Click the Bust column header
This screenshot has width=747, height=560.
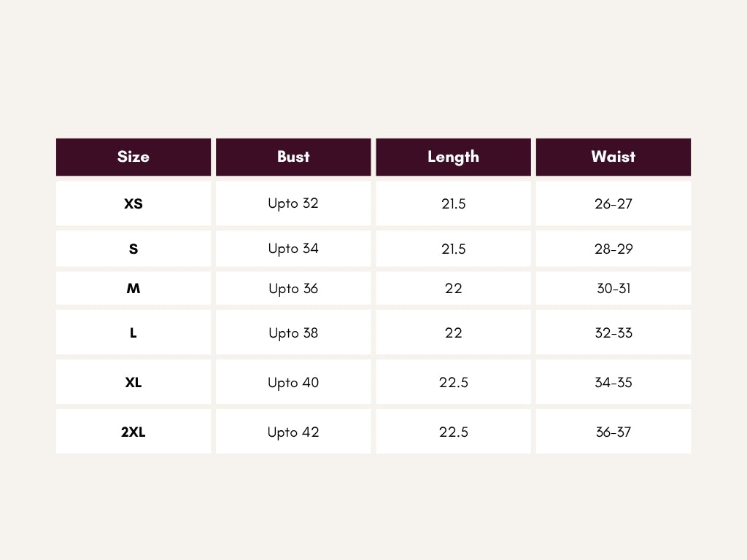[x=293, y=157]
